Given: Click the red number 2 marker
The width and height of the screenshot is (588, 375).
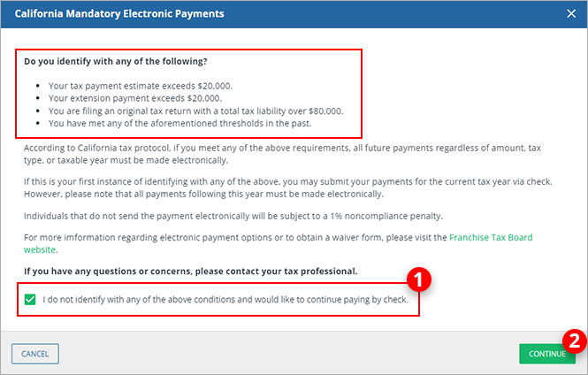Looking at the screenshot, I should coord(574,339).
